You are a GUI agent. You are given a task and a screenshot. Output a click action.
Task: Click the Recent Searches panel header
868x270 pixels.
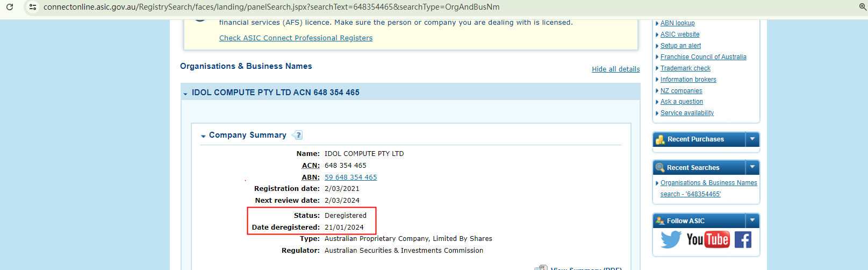[706, 167]
